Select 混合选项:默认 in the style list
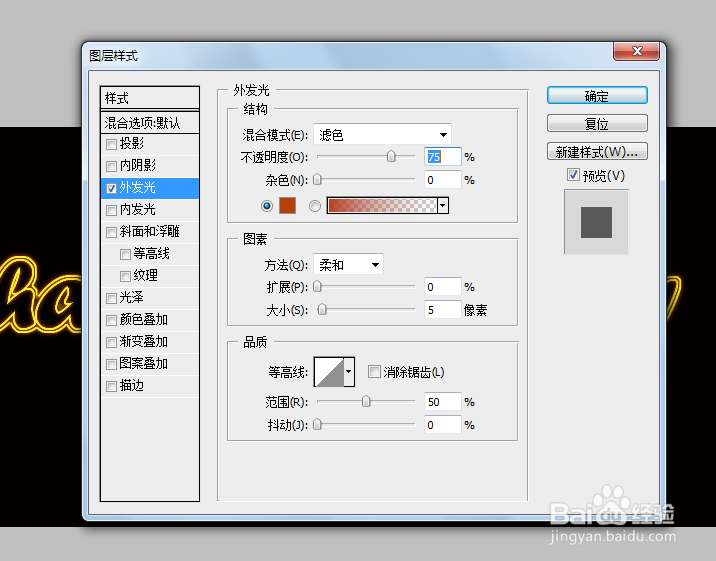This screenshot has height=561, width=716. point(150,122)
